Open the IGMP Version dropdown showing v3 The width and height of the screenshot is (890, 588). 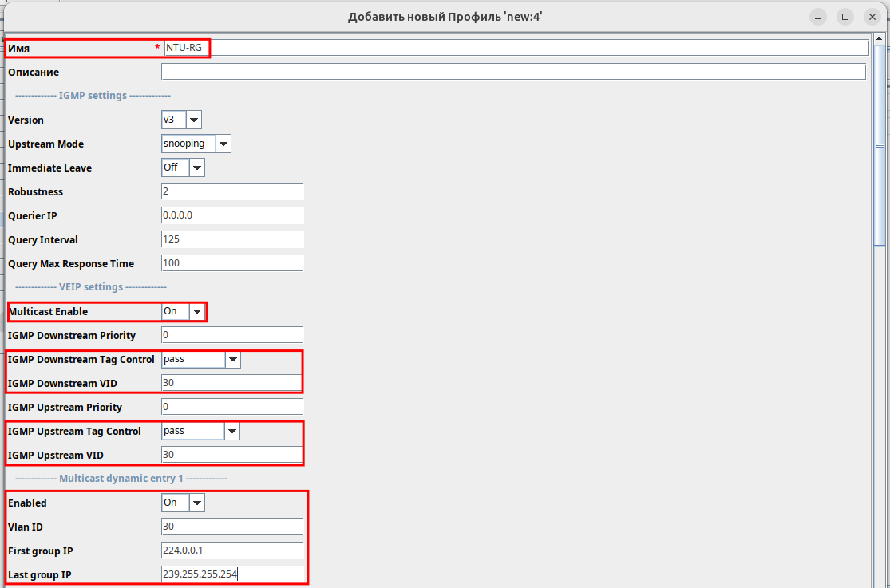tap(181, 120)
